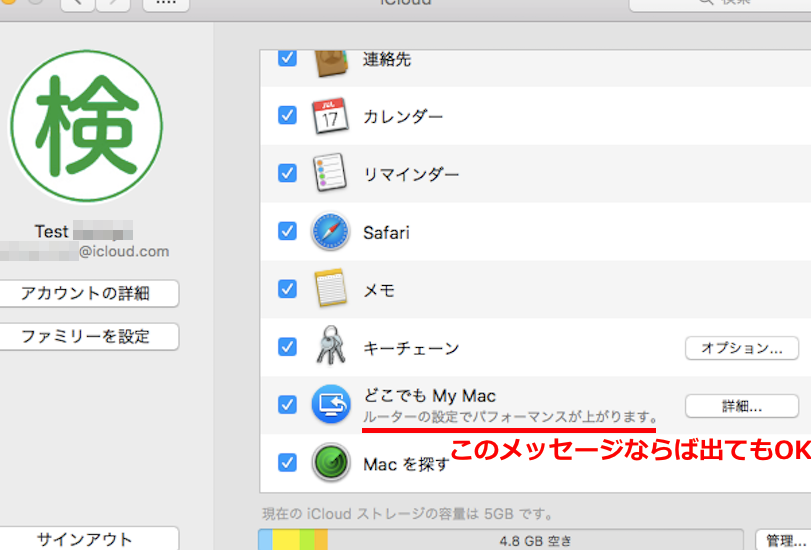Screen dimensions: 811x550
Task: Click the Reminders (リマインダー) list icon
Action: pyautogui.click(x=330, y=173)
